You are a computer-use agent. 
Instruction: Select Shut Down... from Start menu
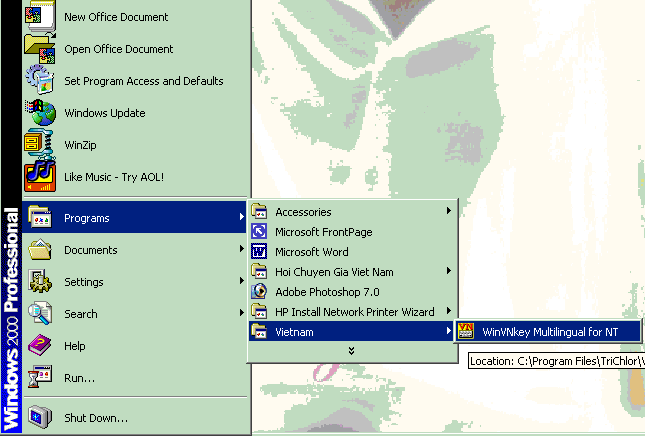(95, 417)
